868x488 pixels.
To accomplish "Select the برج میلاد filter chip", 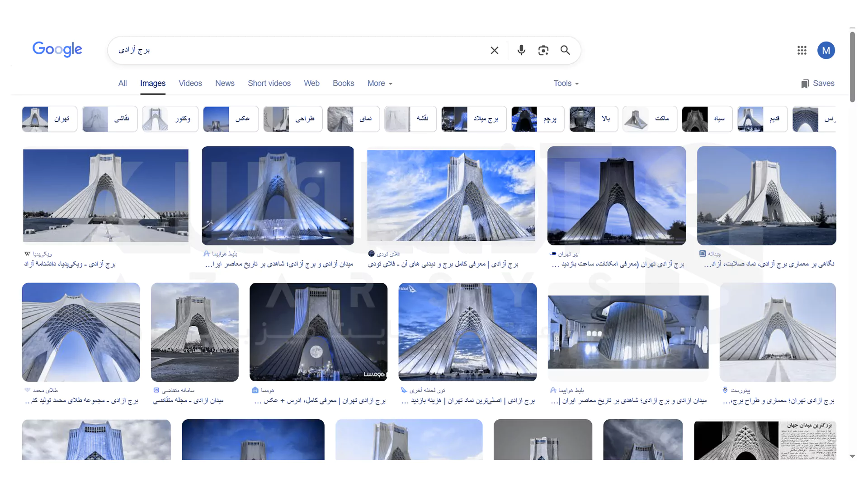I will point(474,119).
